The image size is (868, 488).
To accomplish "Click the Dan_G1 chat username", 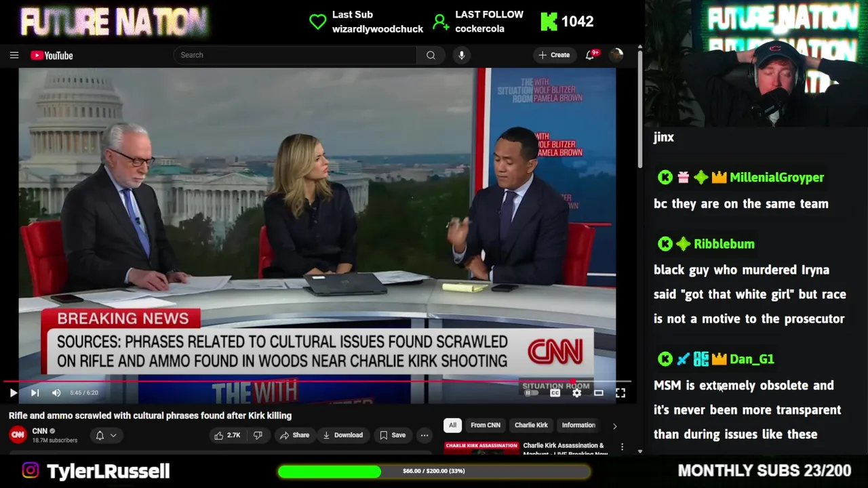I will [752, 359].
